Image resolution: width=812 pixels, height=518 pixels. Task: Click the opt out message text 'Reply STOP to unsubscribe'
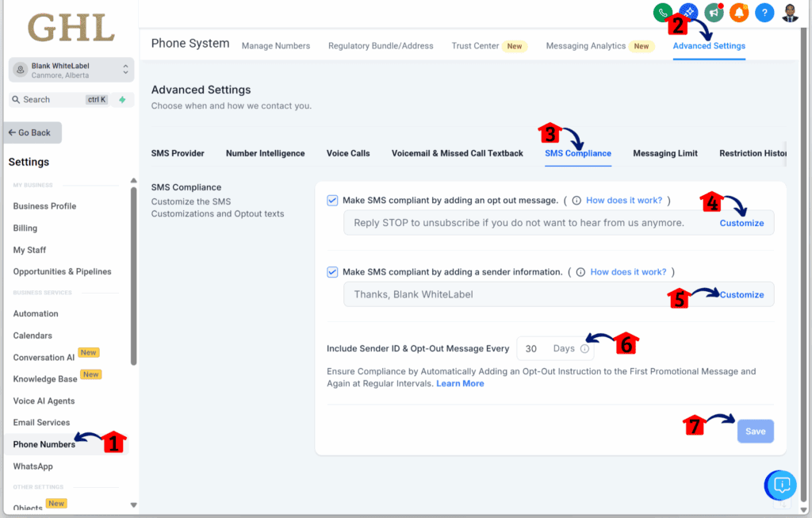tap(519, 223)
